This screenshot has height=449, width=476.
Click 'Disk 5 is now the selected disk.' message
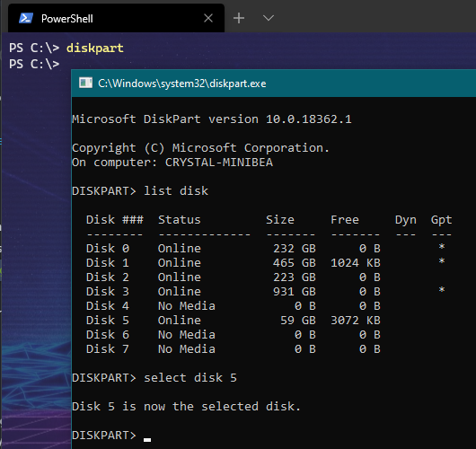click(187, 407)
